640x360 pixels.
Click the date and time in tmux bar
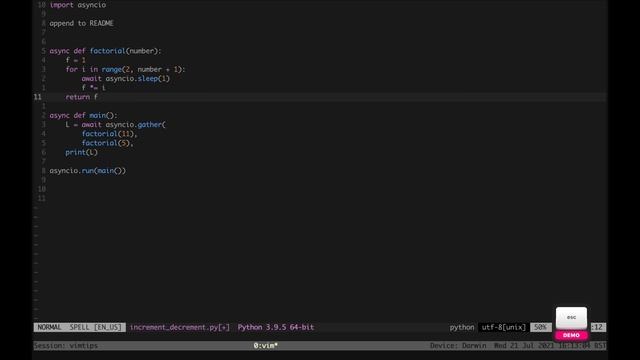(550, 346)
